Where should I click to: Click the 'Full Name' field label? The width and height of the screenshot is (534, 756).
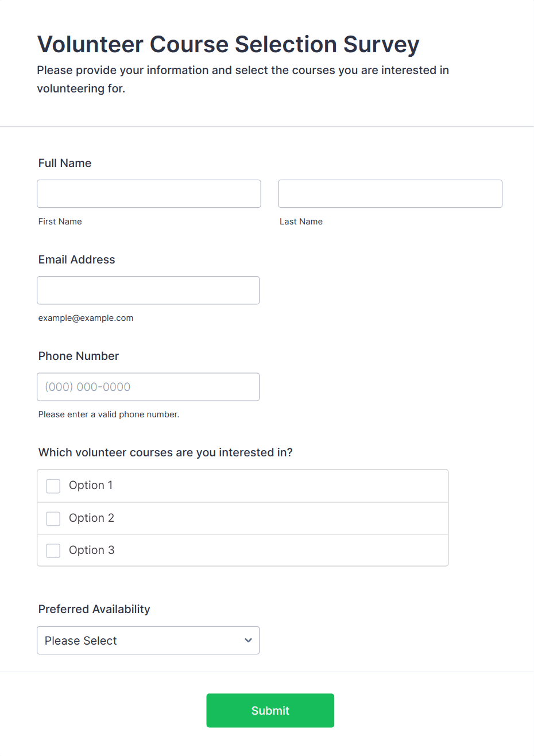(65, 163)
